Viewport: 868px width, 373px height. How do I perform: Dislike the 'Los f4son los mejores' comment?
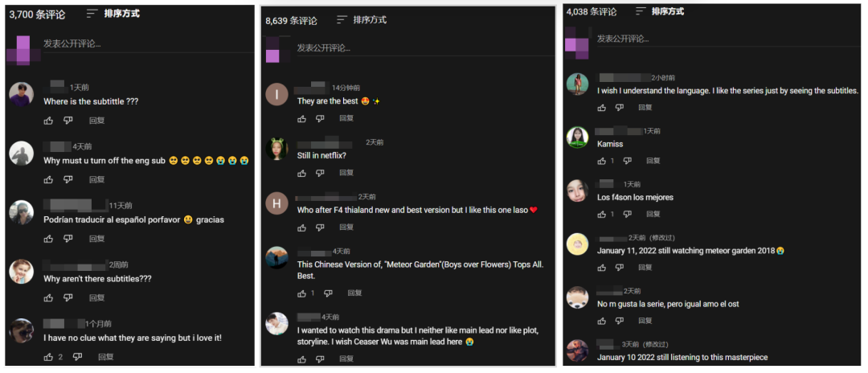point(627,214)
